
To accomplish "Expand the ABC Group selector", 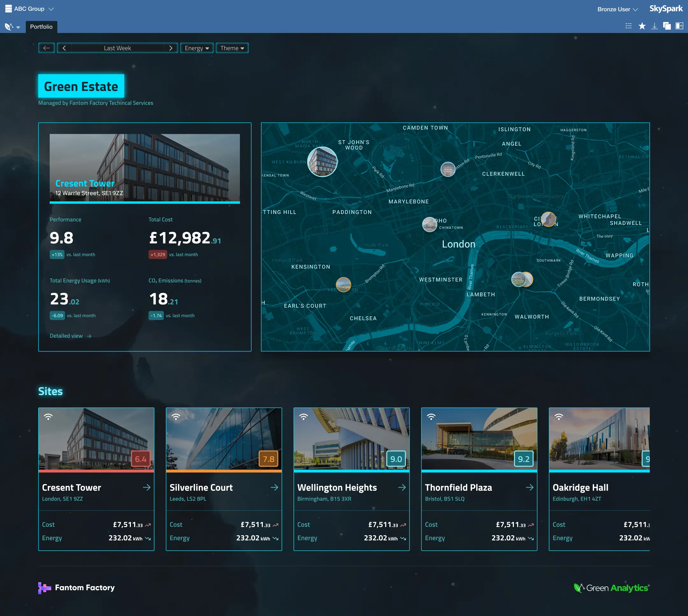I will [x=51, y=9].
